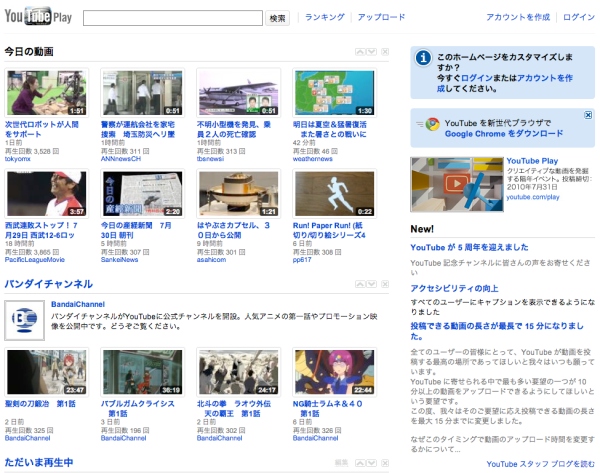
Task: Open 聖剣の刀鍛冶 第1話 title link
Action: (x=40, y=404)
